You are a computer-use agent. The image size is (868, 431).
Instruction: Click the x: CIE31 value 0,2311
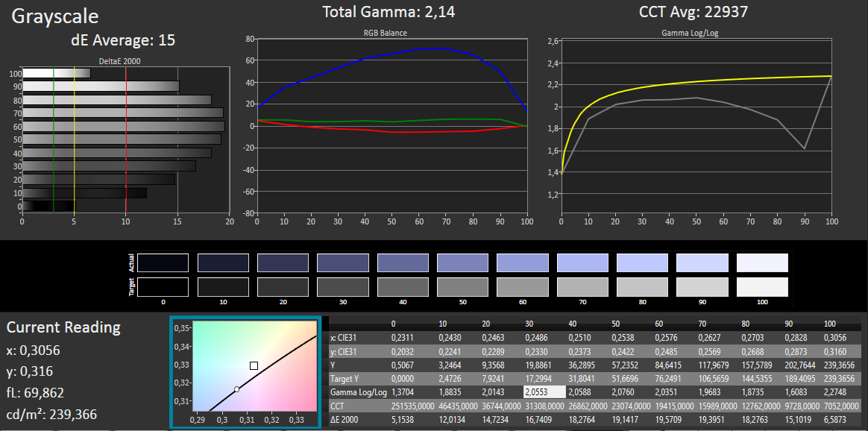403,338
